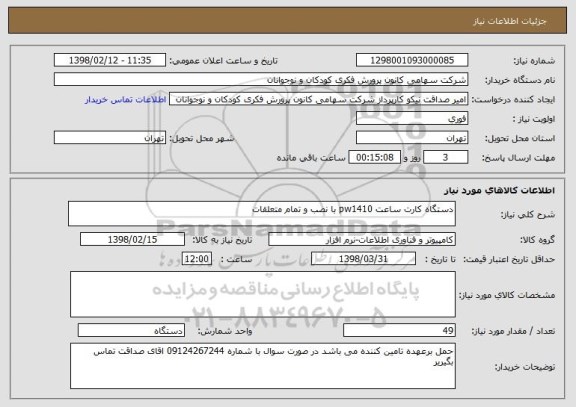
Task: Click the ایجاد کننده درخواست field
Action: [318, 99]
